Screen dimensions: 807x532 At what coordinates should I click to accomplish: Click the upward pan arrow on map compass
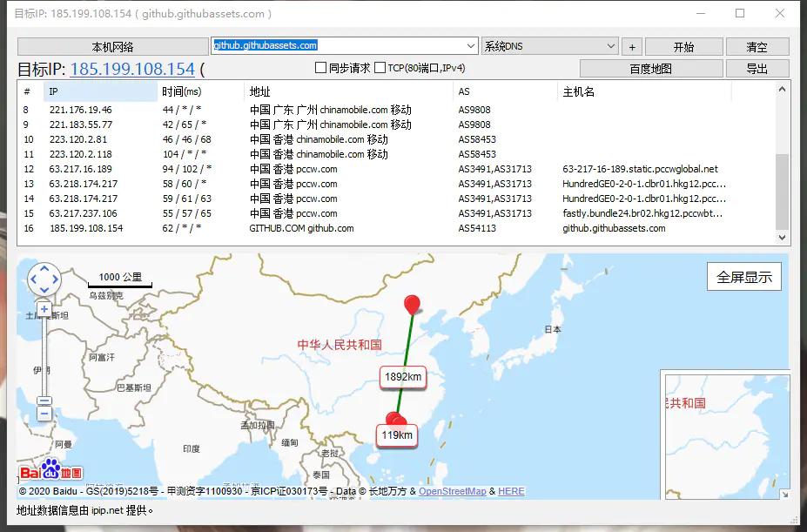[44, 268]
